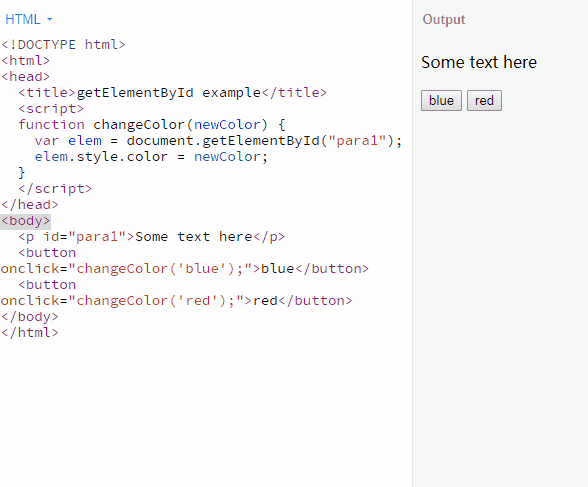Click the blue button in Output
The width and height of the screenshot is (588, 487).
coord(441,100)
